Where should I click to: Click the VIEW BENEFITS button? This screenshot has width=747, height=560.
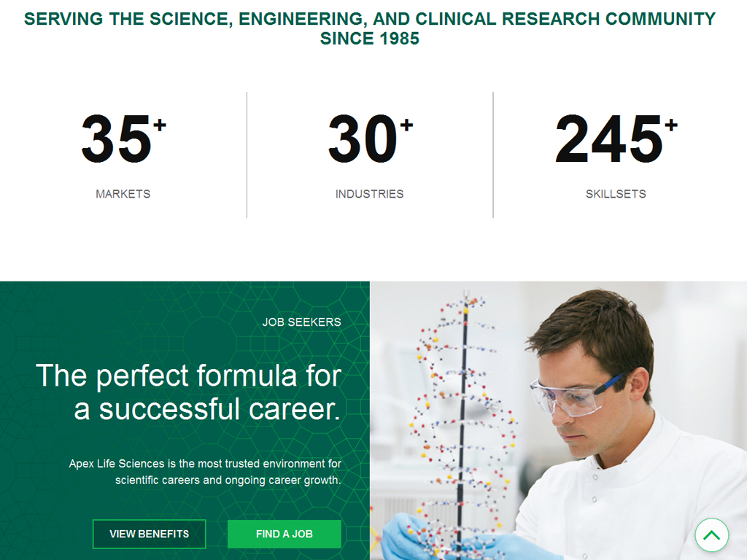point(149,534)
